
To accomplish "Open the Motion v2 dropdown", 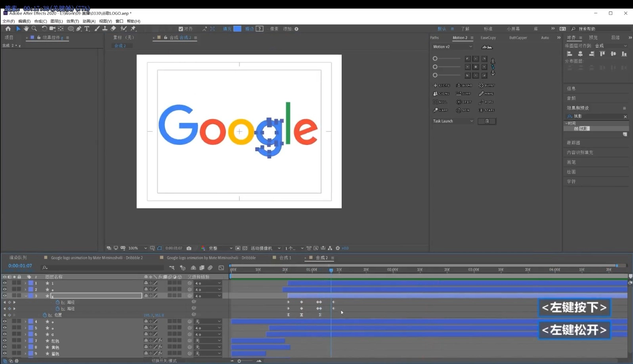I will [x=452, y=47].
